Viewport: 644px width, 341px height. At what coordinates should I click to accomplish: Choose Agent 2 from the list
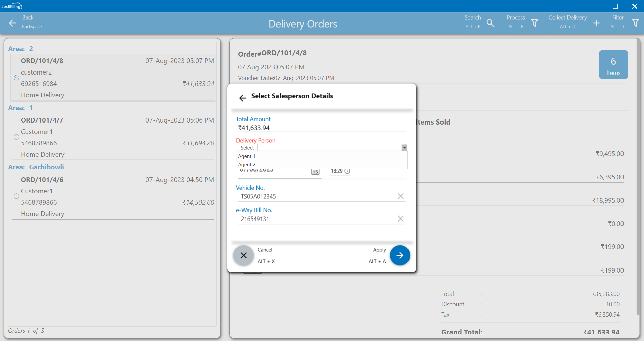247,165
